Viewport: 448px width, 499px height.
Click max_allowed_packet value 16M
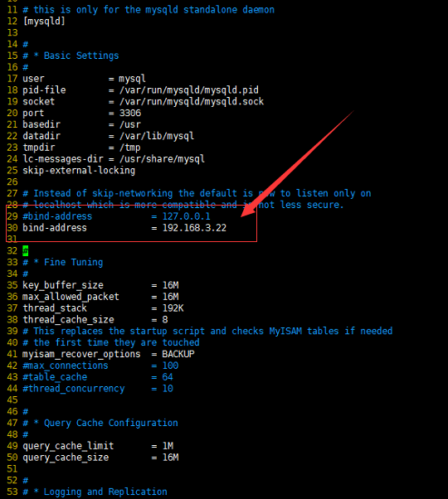point(170,297)
